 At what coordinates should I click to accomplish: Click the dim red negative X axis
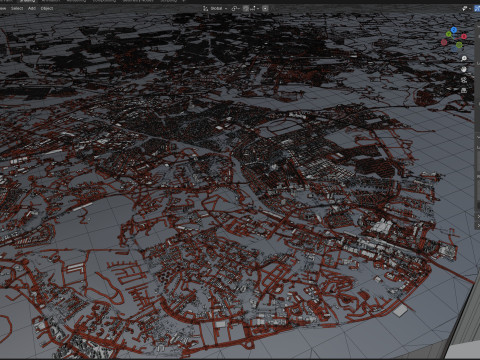click(x=444, y=42)
